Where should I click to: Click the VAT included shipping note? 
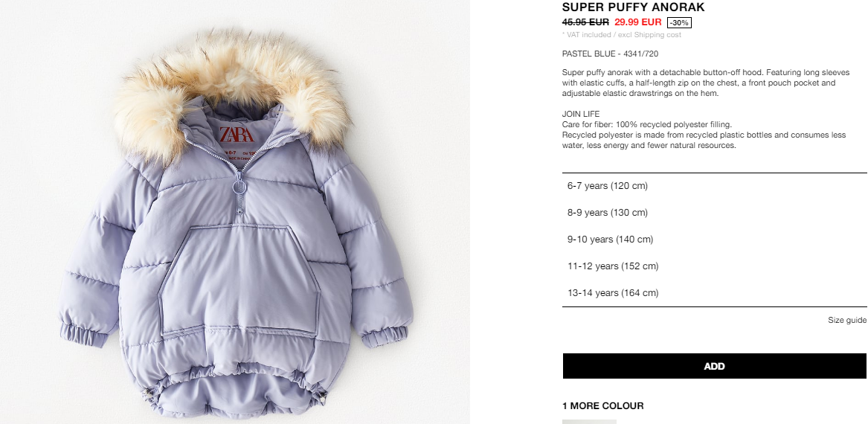click(x=622, y=35)
